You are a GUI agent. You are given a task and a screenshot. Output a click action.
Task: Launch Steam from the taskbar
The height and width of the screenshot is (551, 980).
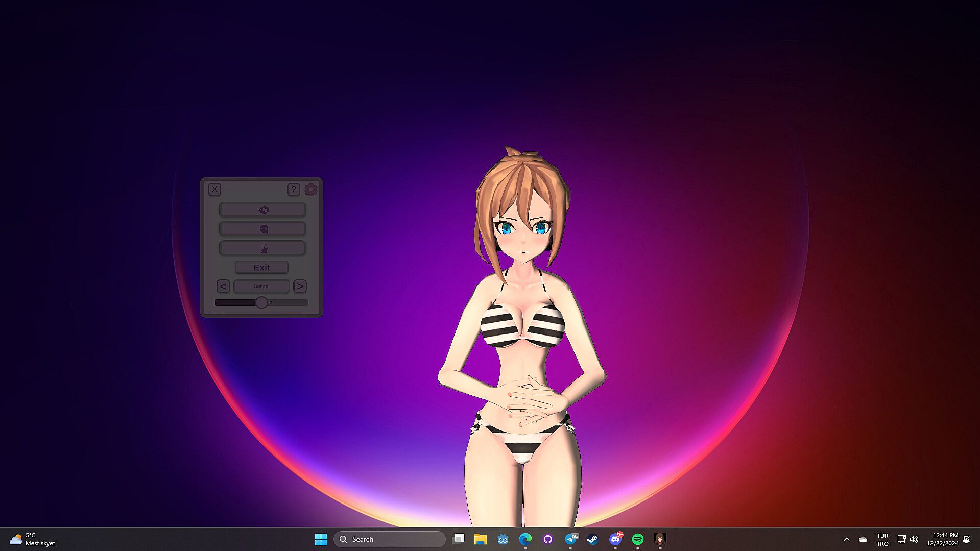592,539
